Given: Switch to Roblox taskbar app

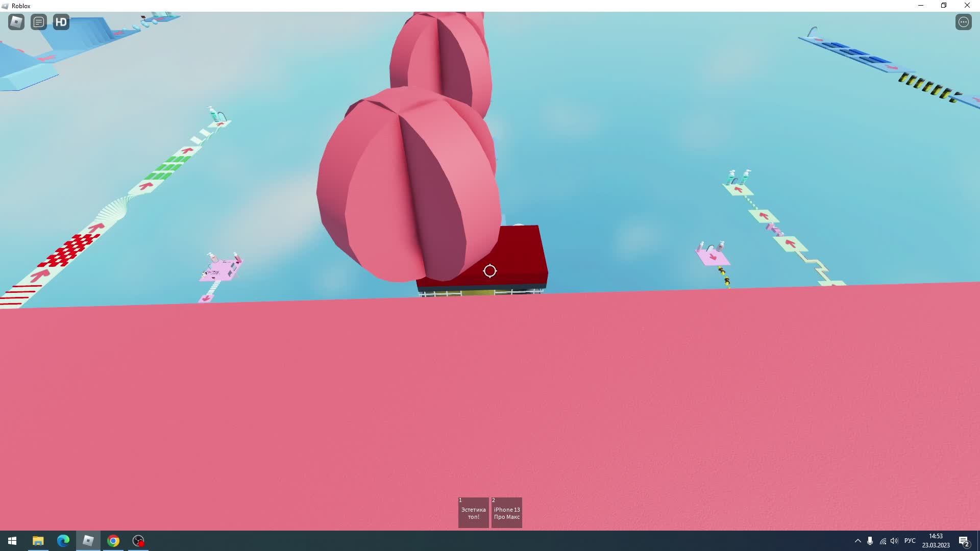Looking at the screenshot, I should coord(88,541).
